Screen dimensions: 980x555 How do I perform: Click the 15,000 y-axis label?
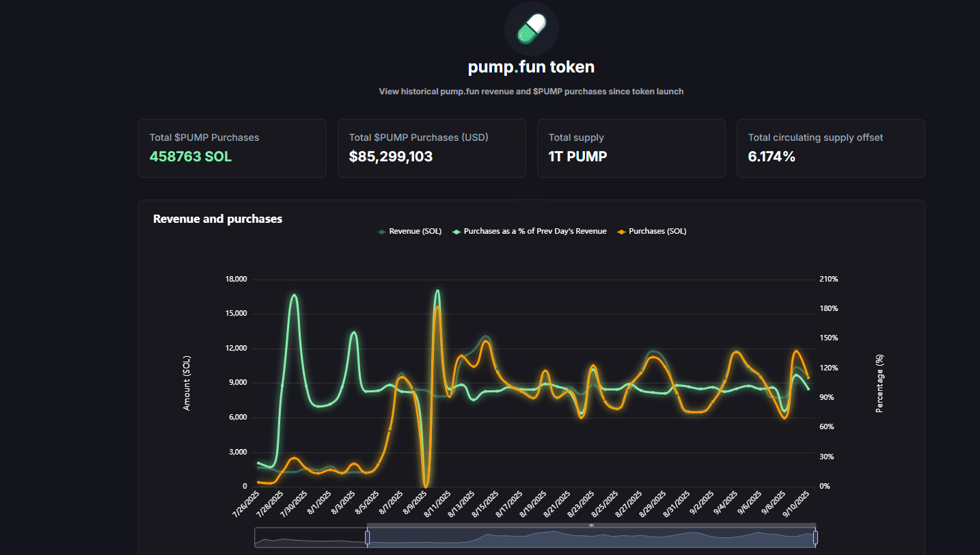pyautogui.click(x=236, y=314)
